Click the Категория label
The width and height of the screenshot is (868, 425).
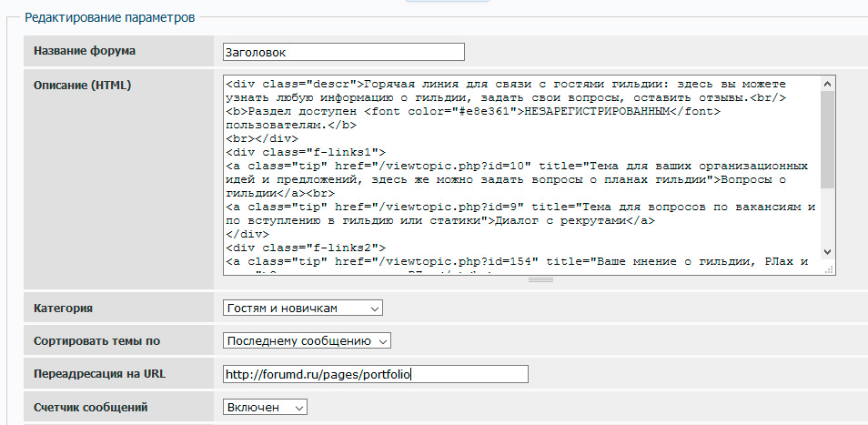(63, 308)
